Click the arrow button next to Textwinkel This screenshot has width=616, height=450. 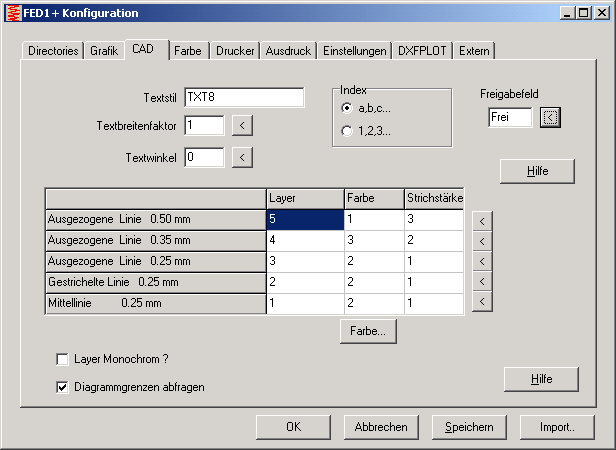(243, 157)
